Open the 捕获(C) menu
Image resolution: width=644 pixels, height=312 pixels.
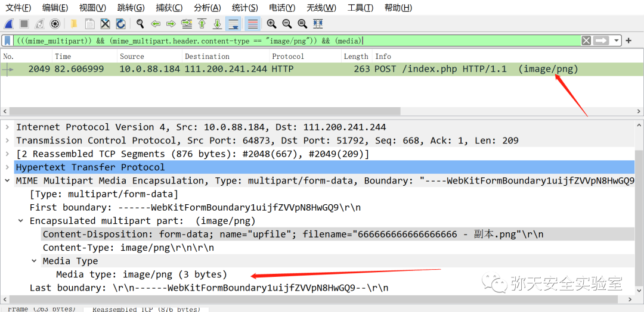tap(169, 7)
